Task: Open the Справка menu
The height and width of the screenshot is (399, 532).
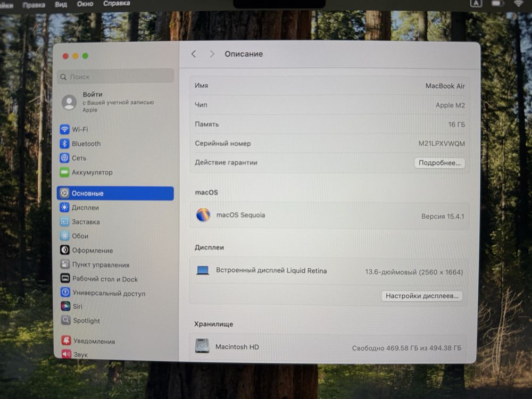Action: coord(117,3)
